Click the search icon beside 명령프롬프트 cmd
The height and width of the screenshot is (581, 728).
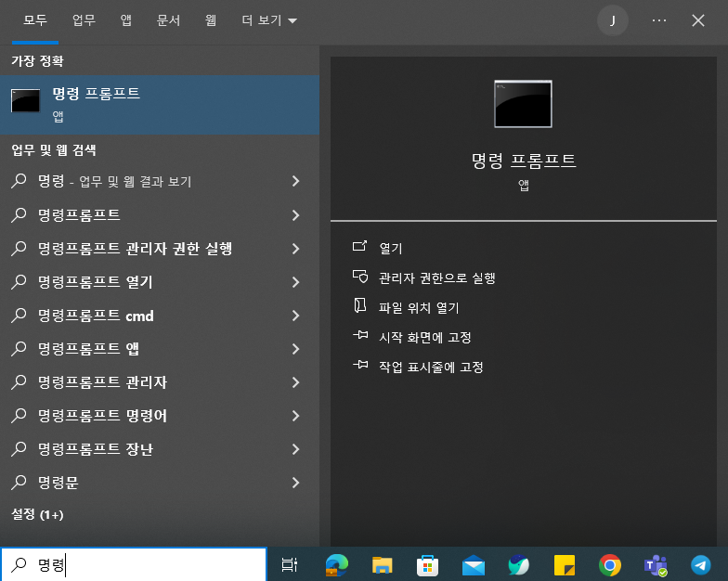point(19,316)
